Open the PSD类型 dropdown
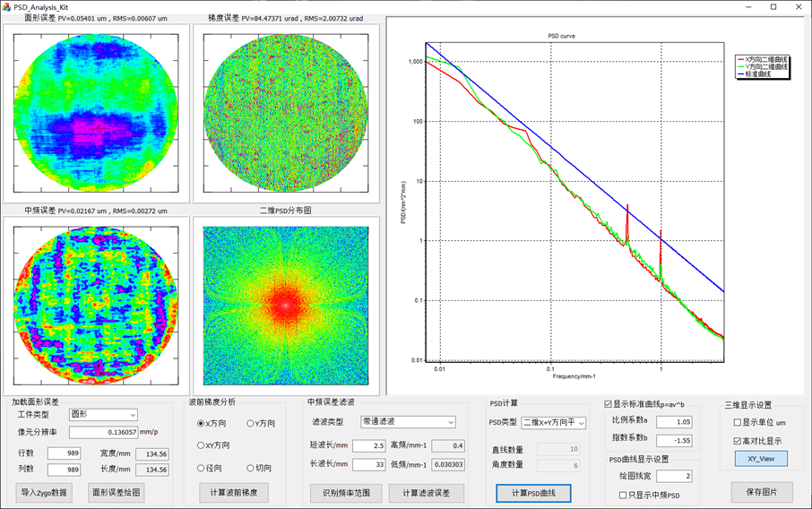812x509 pixels. [x=554, y=423]
